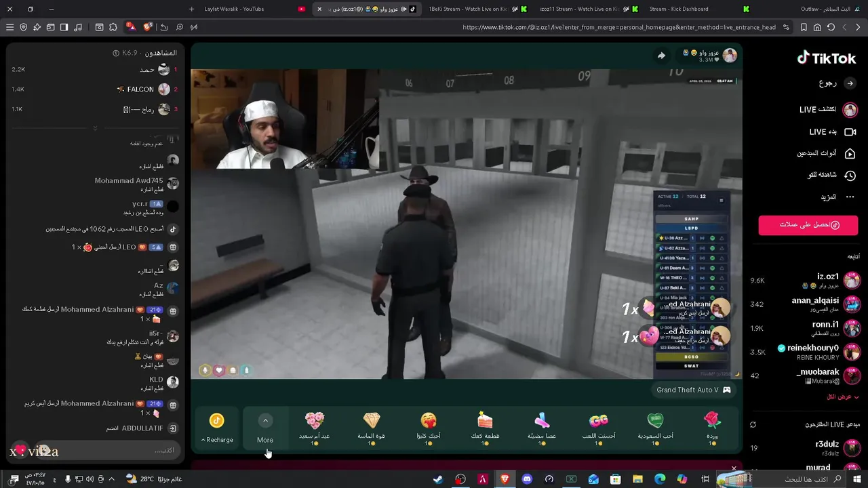Open the watch history clock item
The width and height of the screenshot is (868, 488).
(833, 175)
